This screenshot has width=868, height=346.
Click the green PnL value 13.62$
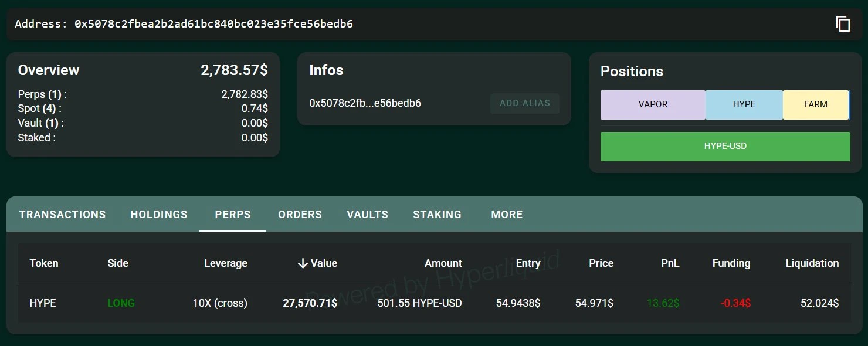(x=663, y=303)
